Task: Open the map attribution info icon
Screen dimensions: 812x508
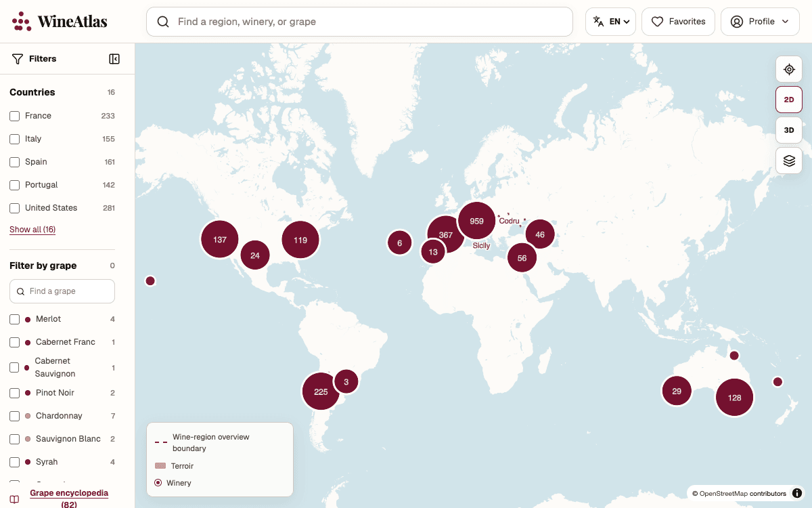Action: [797, 493]
